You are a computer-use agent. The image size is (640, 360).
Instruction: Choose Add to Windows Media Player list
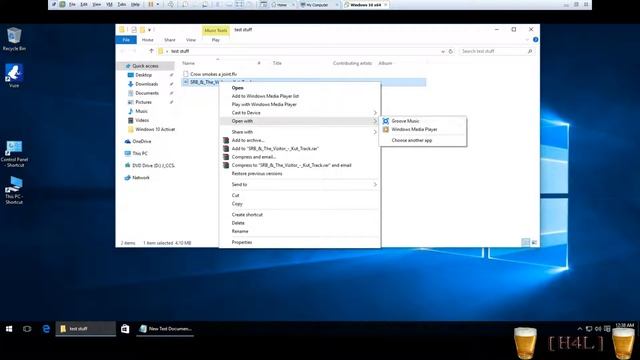265,96
